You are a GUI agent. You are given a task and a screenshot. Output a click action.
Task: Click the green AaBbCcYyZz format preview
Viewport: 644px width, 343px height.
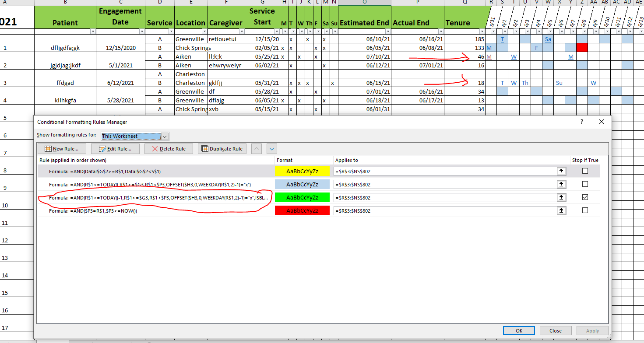[x=302, y=197]
